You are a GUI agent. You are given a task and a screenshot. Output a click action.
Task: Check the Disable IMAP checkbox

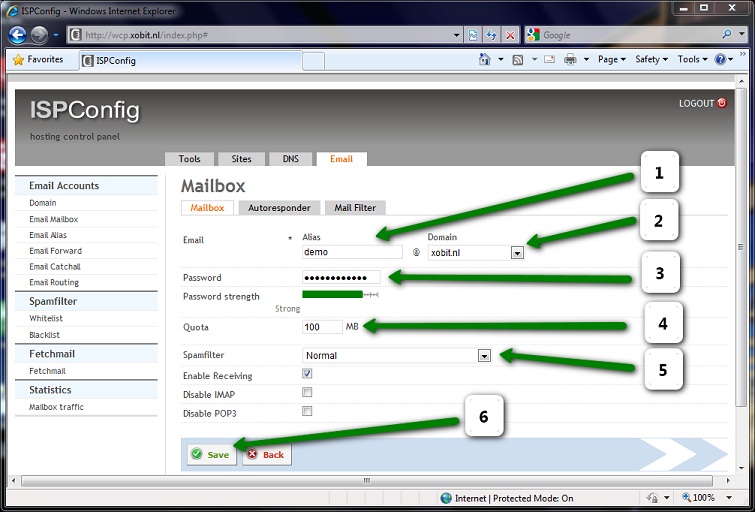point(307,393)
